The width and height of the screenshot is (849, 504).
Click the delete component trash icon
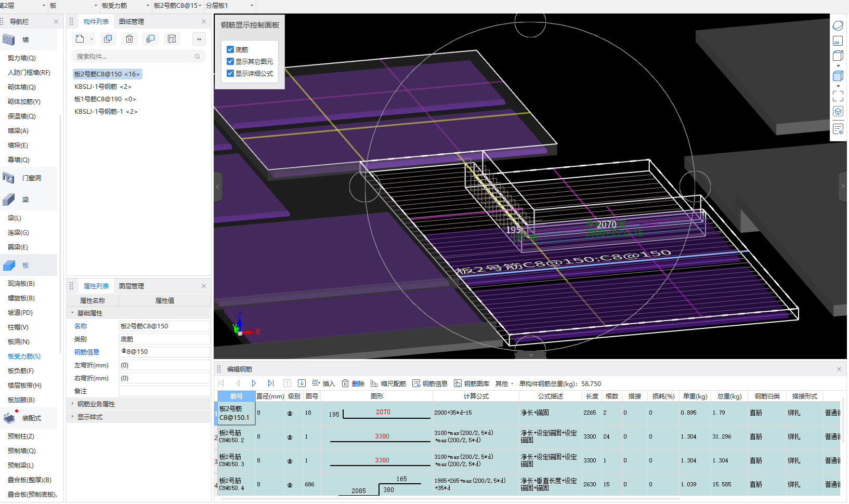pos(129,39)
